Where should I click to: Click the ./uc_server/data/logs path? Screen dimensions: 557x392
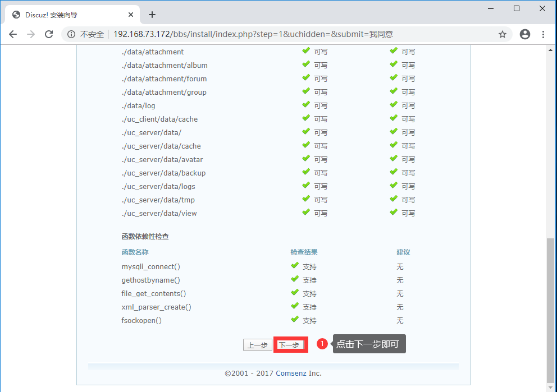coord(158,187)
